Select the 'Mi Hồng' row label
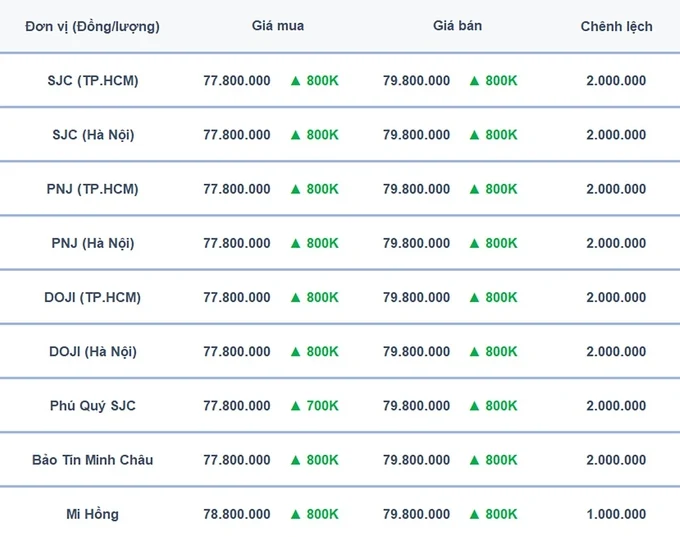 tap(92, 514)
